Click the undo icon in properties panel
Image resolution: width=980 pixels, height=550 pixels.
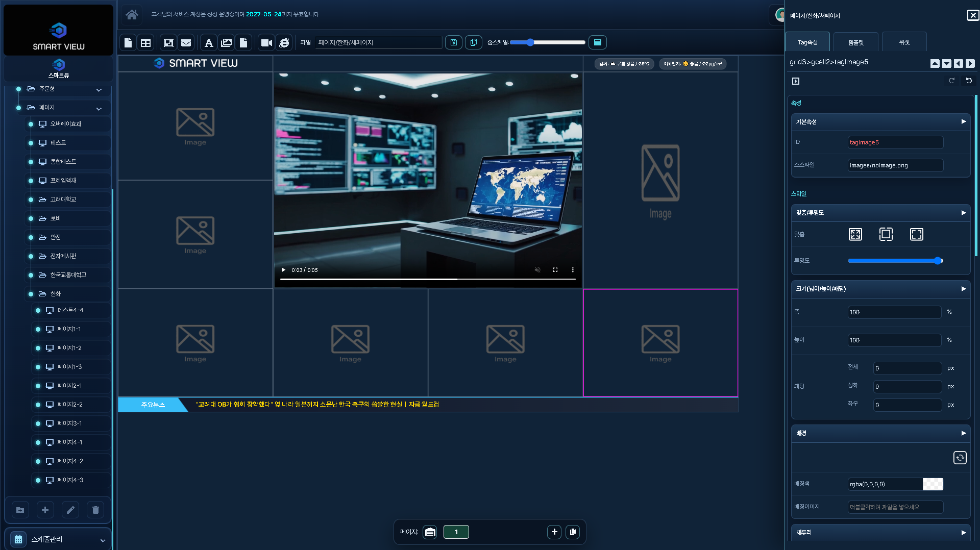[x=969, y=81]
